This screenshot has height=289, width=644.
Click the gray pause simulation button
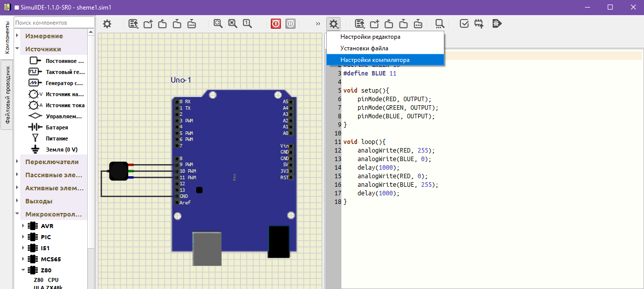pos(290,24)
